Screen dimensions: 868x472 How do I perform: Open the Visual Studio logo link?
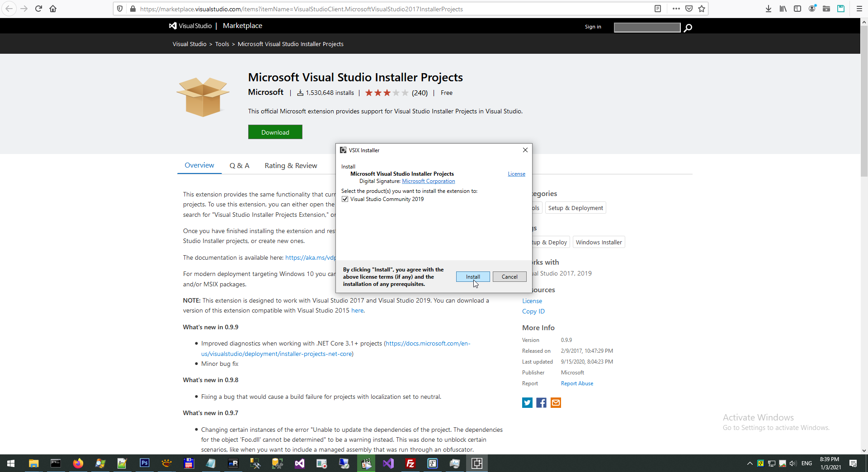[x=190, y=26]
